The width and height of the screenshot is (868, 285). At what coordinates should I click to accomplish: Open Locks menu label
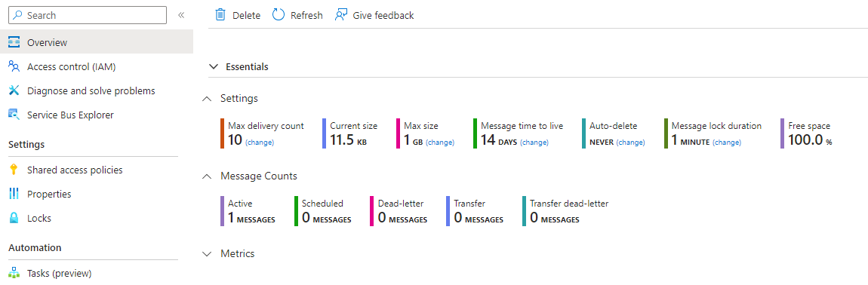pyautogui.click(x=39, y=219)
